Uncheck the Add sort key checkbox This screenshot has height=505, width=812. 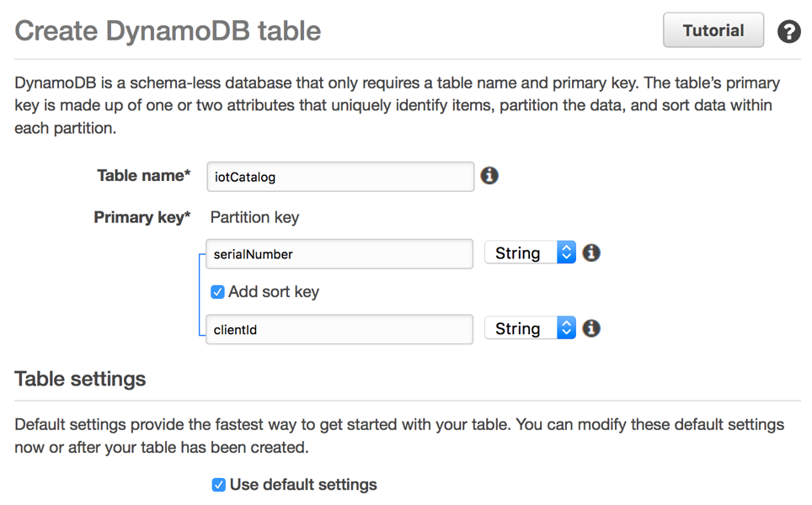click(x=217, y=292)
